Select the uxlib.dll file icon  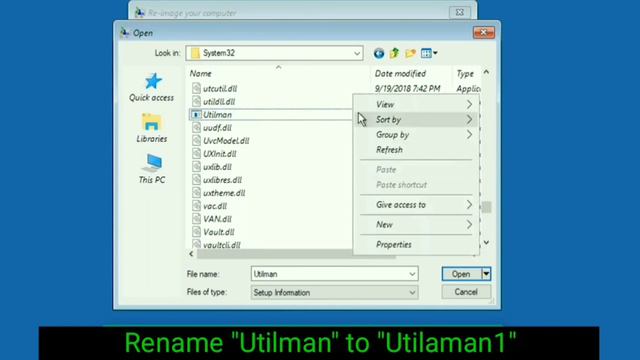tap(196, 167)
